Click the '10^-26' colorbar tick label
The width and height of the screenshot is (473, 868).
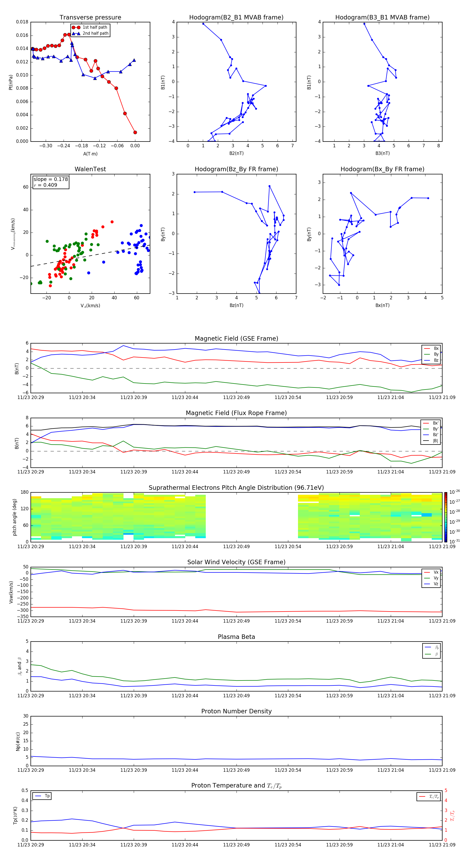454,492
